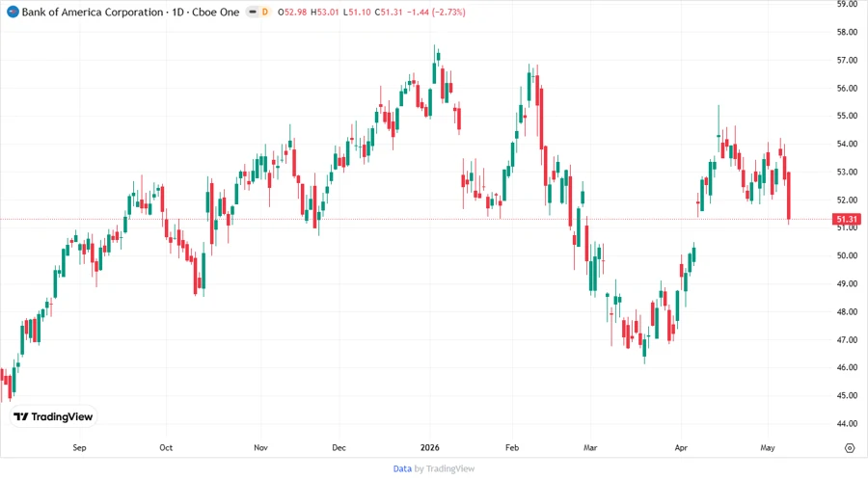Click the Bank of America logo icon

[x=13, y=12]
